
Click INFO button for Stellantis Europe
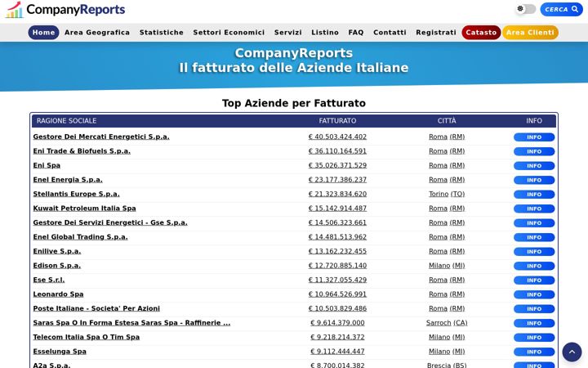point(534,194)
